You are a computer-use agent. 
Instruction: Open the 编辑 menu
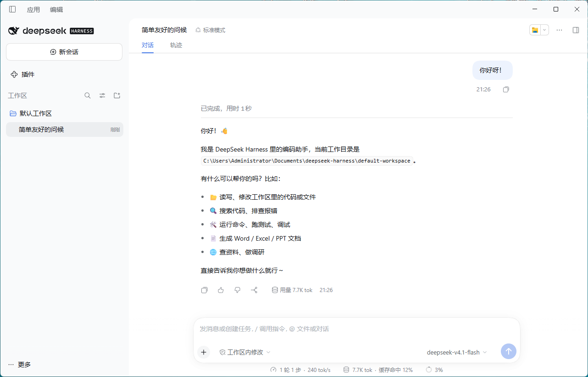point(56,9)
